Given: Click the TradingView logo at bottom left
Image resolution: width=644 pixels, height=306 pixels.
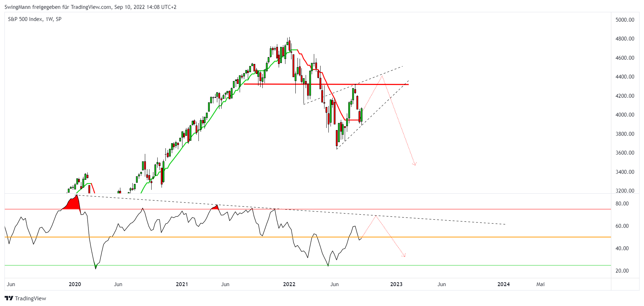Looking at the screenshot, I should 25,298.
